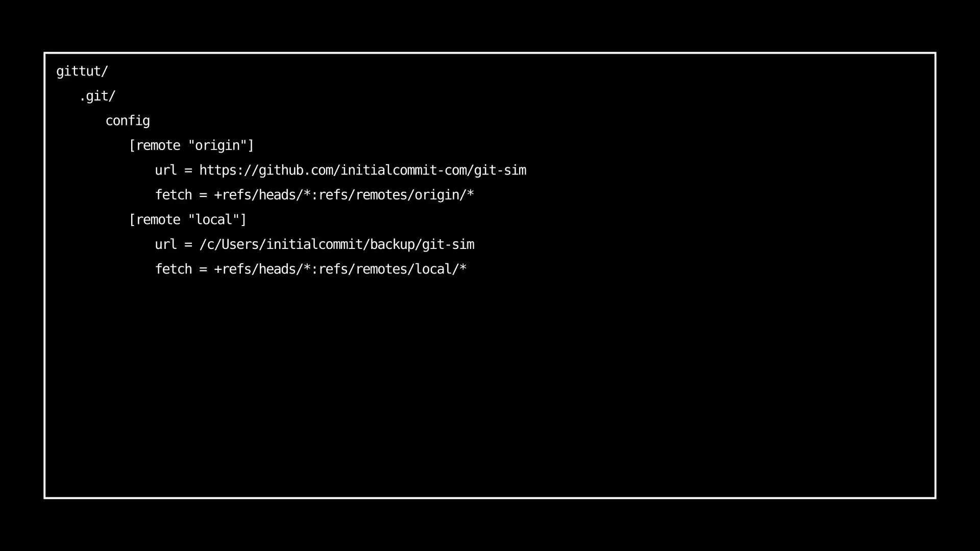Select the origin remote URL value

(363, 170)
